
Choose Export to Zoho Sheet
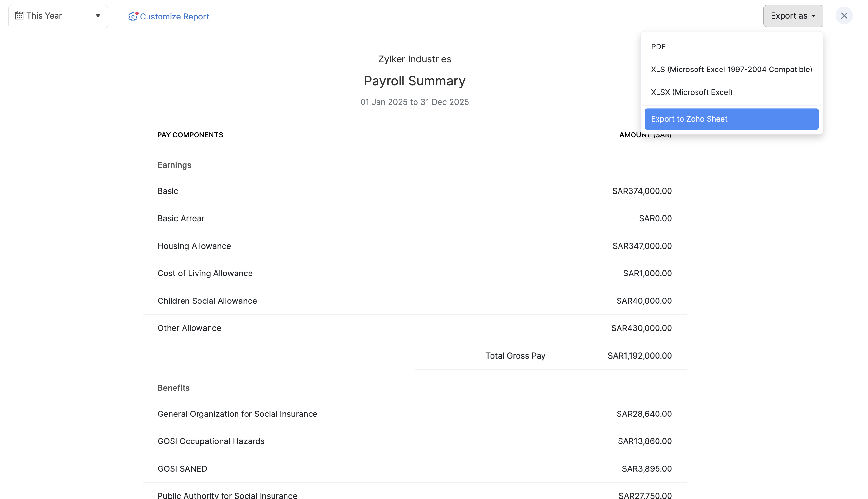point(731,119)
